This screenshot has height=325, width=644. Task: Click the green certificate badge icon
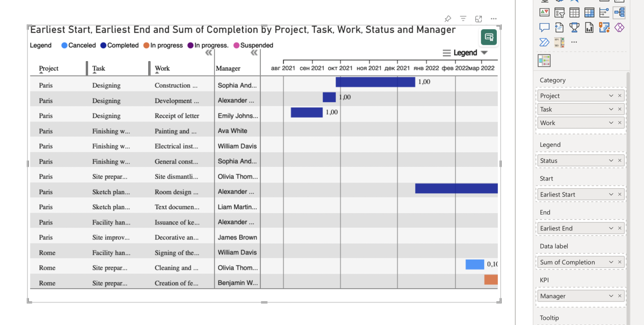pyautogui.click(x=489, y=37)
